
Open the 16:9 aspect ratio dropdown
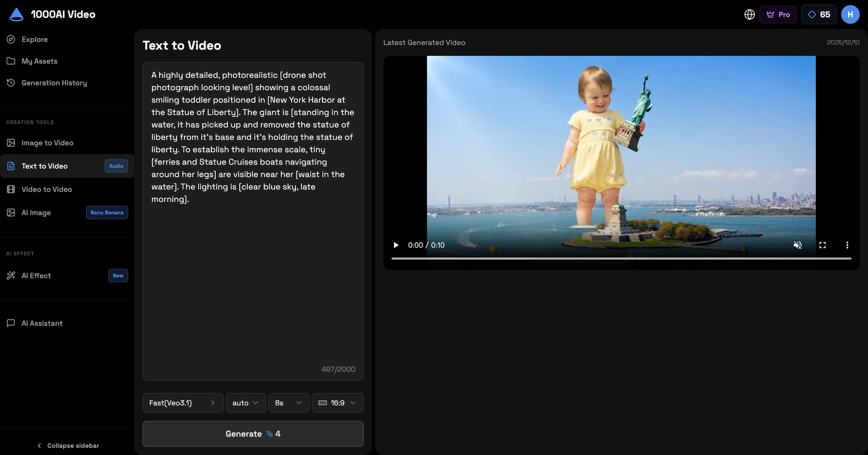pos(337,403)
